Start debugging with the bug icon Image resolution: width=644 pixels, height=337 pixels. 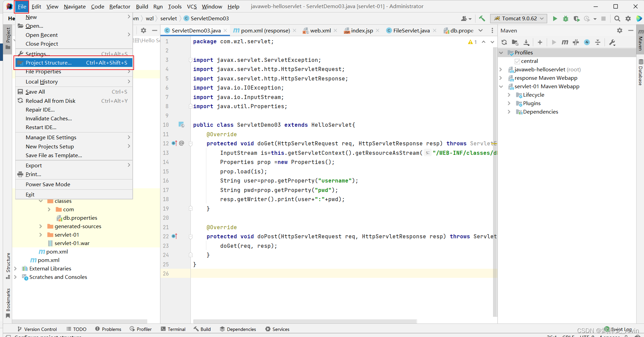566,19
